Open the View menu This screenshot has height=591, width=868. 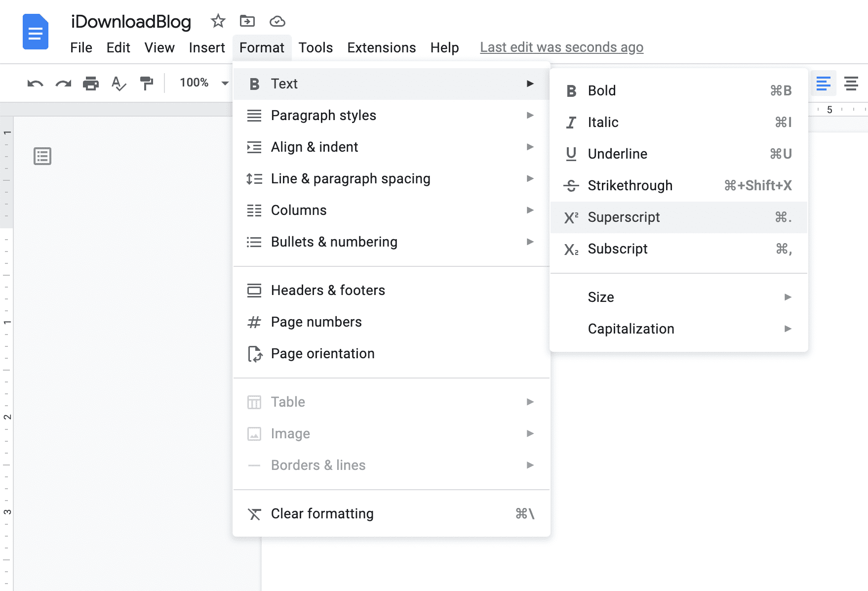(159, 47)
